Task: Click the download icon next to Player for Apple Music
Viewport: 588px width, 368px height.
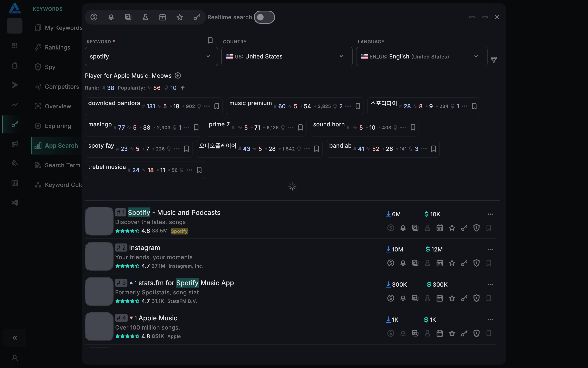Action: pos(178,76)
